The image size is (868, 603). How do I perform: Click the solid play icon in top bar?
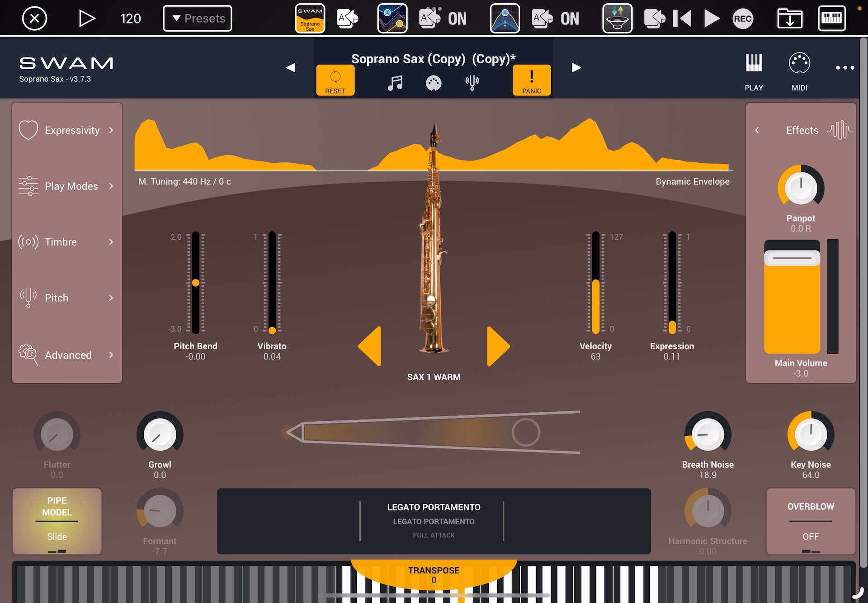712,19
